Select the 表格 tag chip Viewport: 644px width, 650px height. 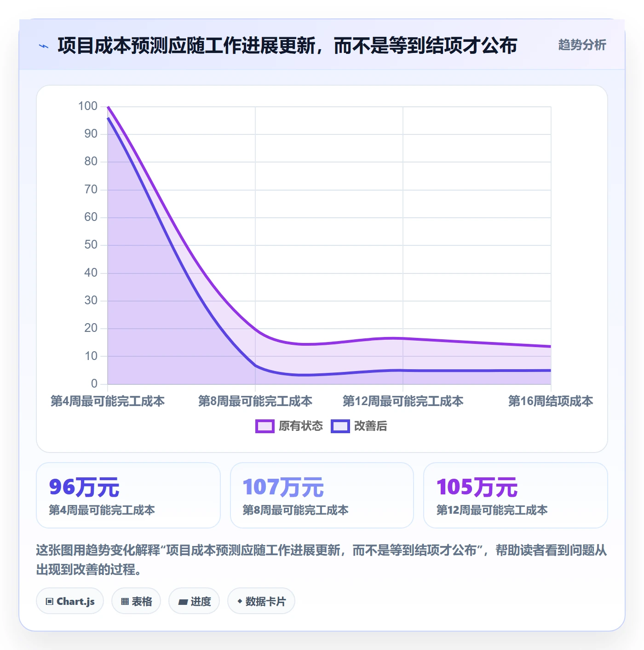136,601
